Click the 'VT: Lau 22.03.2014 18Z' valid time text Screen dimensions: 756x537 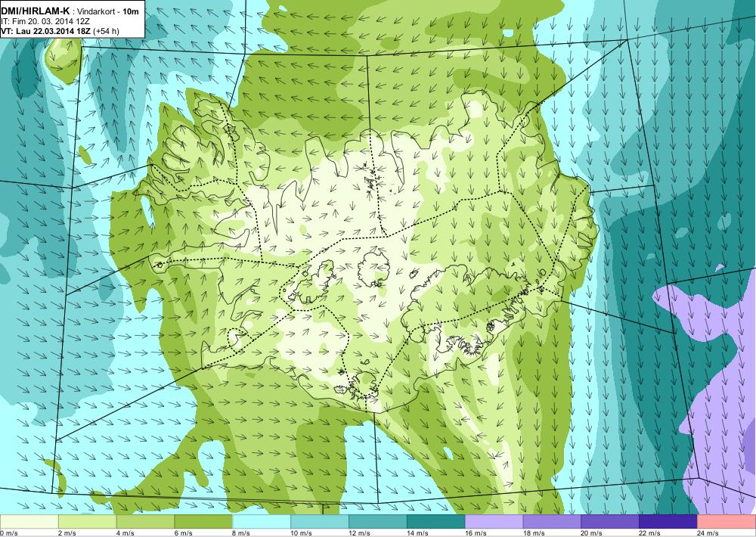click(x=46, y=31)
